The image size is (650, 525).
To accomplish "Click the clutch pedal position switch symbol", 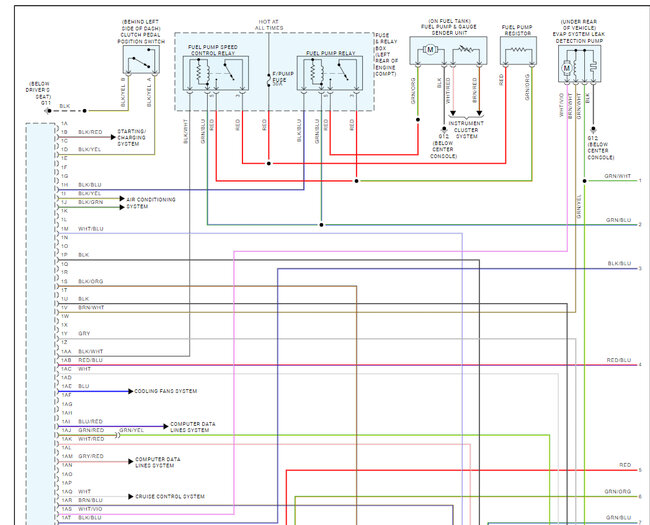I will (x=141, y=60).
